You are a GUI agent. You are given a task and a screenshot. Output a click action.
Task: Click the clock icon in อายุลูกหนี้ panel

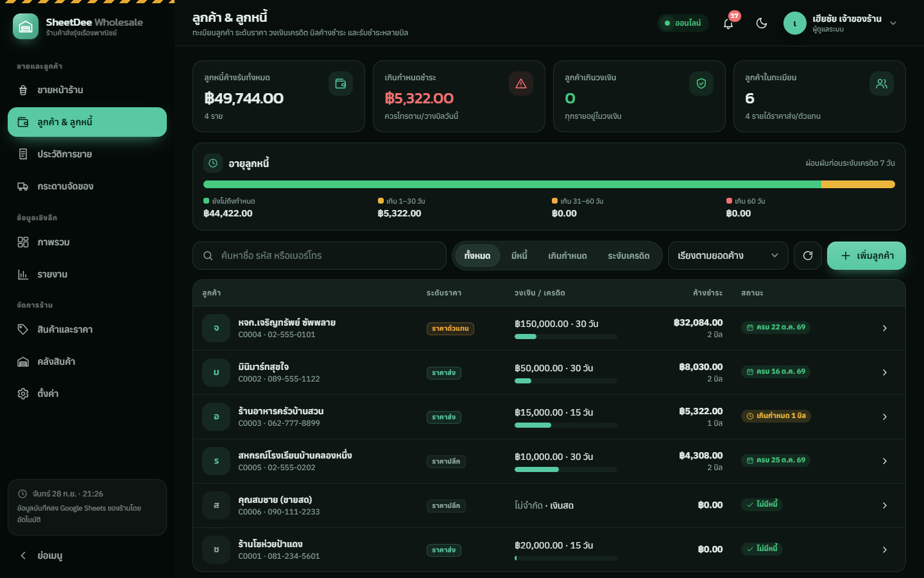click(213, 163)
